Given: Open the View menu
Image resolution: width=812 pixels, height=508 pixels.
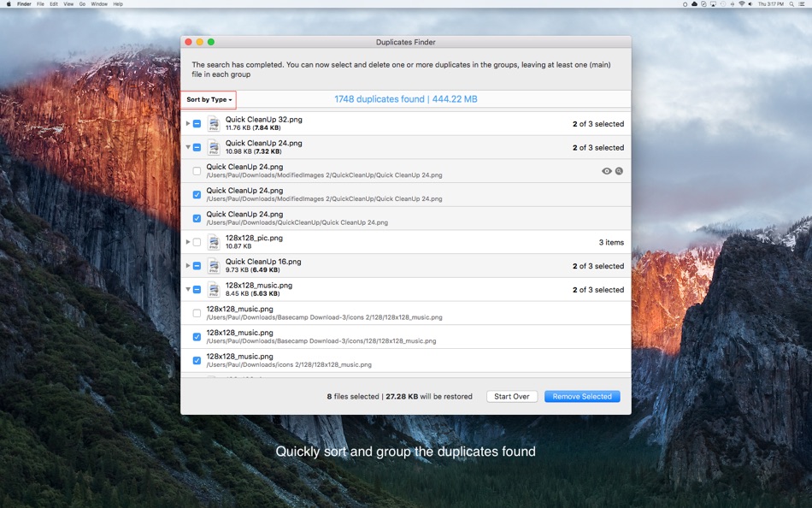Looking at the screenshot, I should [68, 3].
